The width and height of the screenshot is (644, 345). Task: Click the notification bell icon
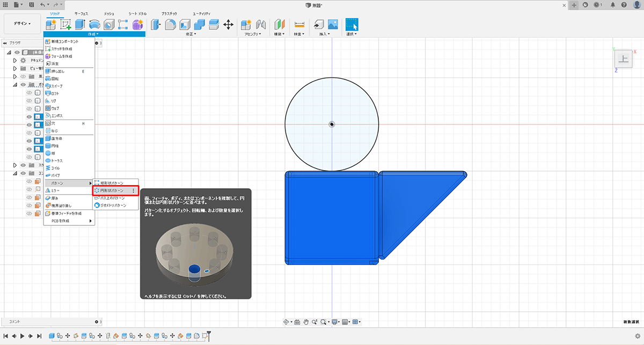(x=613, y=5)
